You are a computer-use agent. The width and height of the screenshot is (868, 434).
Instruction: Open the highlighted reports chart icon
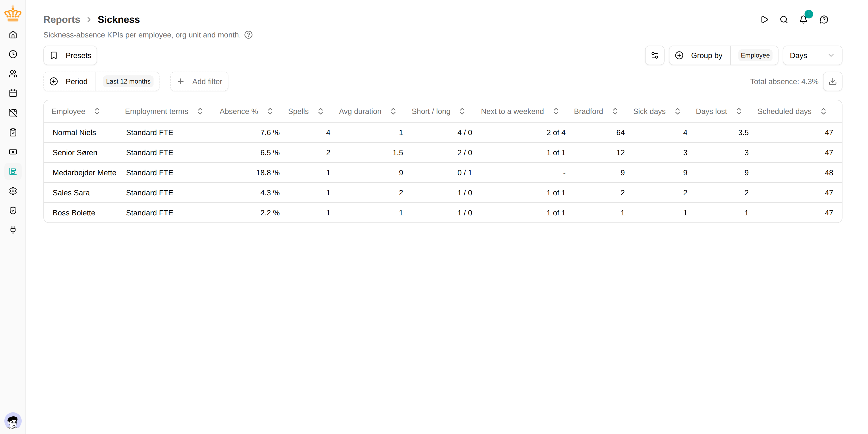click(13, 171)
